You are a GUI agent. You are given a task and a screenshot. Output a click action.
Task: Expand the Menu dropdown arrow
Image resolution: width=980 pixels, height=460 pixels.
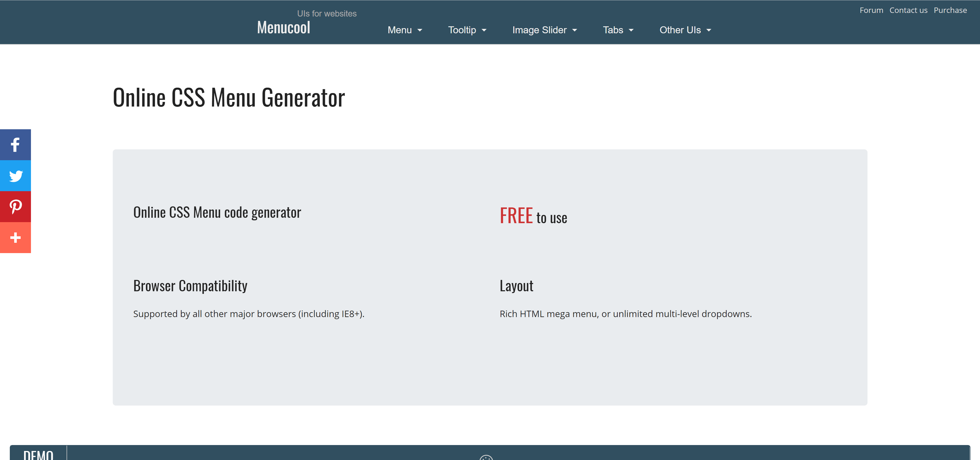point(420,30)
